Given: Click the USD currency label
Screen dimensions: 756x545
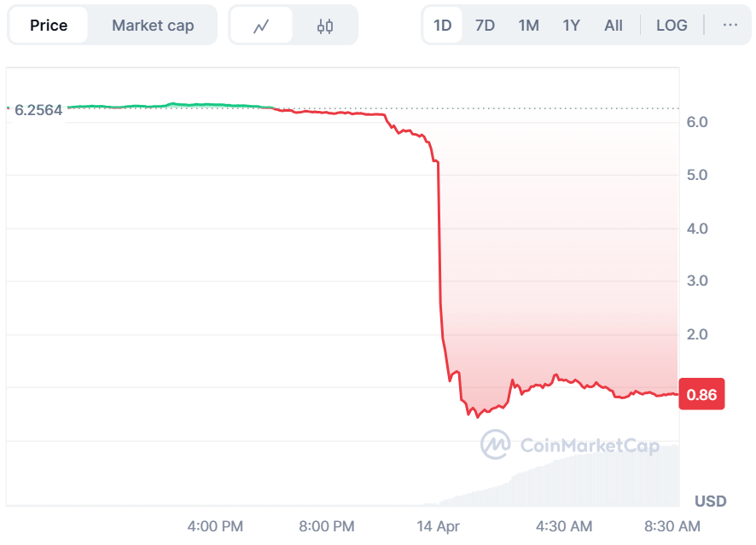Looking at the screenshot, I should click(x=710, y=501).
